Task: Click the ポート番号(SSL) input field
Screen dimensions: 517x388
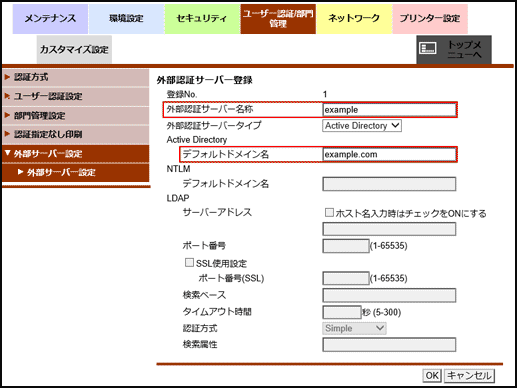Action: point(346,278)
